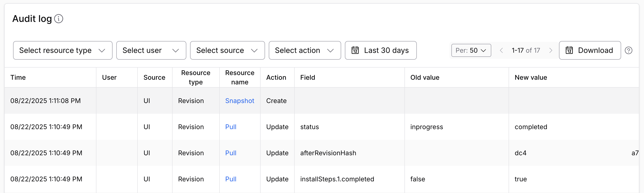Open help question mark icon

tap(628, 50)
